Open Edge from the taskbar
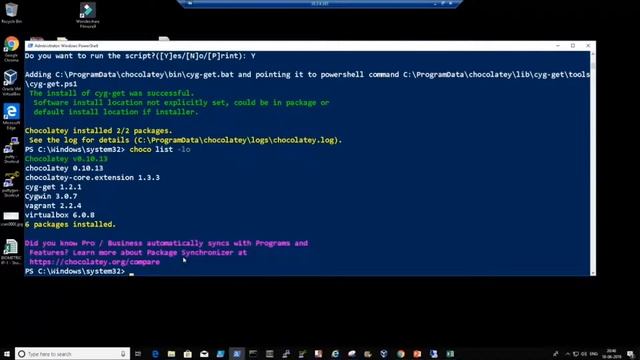 point(155,354)
